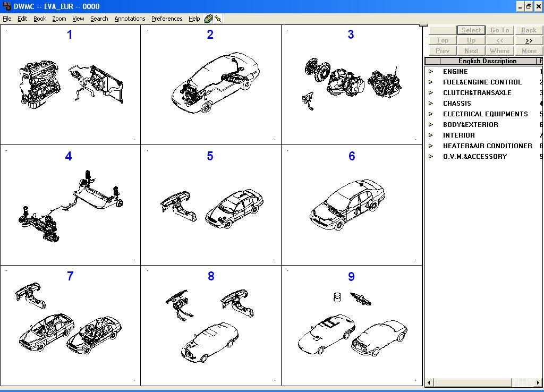Screen dimensions: 544x392
Task: Expand the FUEL&ENGINE CONTROL row arrow
Action: (x=431, y=82)
